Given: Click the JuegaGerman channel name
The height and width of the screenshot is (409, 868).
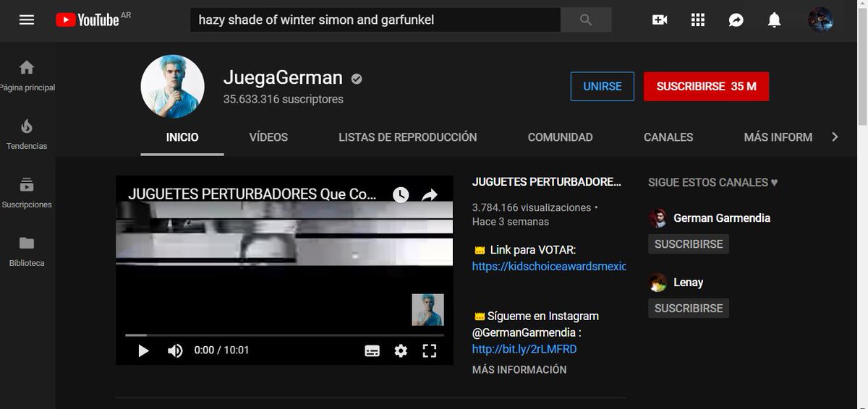Looking at the screenshot, I should [283, 78].
